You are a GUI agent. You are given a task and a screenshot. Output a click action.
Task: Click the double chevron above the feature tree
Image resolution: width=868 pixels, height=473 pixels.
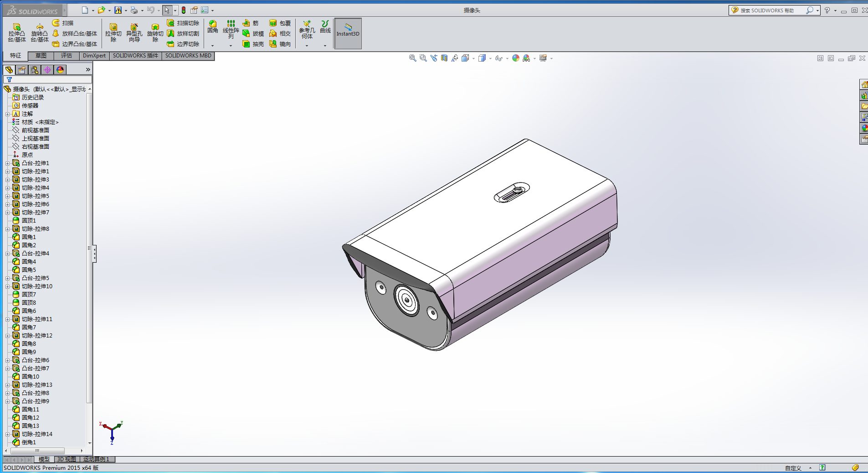coord(88,70)
